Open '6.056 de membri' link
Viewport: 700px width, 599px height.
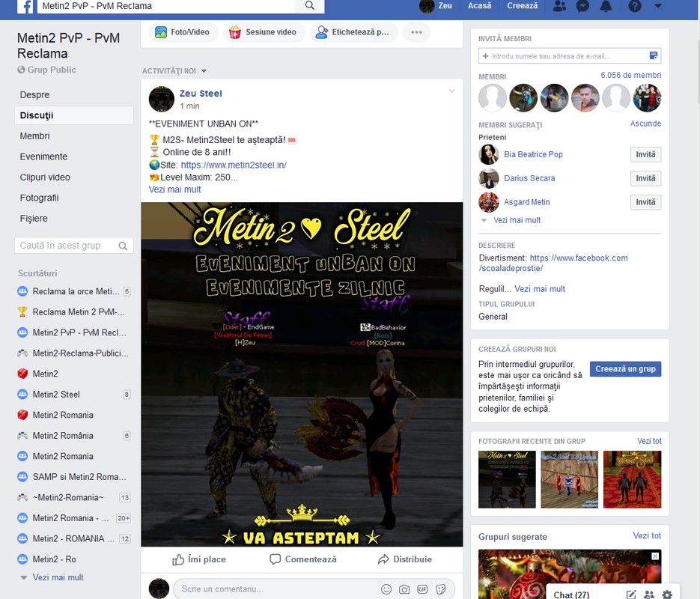pos(631,75)
